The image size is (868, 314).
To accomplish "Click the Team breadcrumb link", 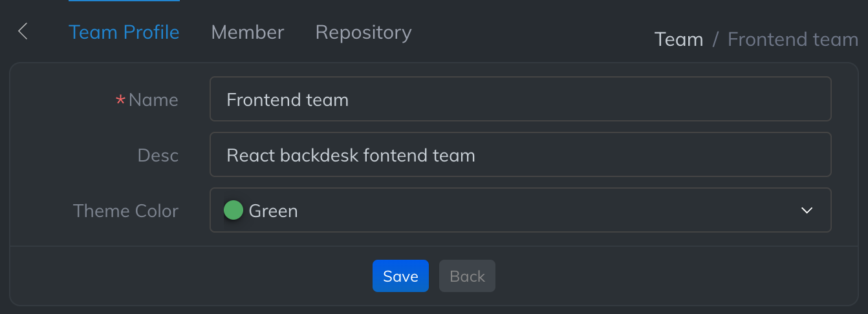I will (678, 39).
